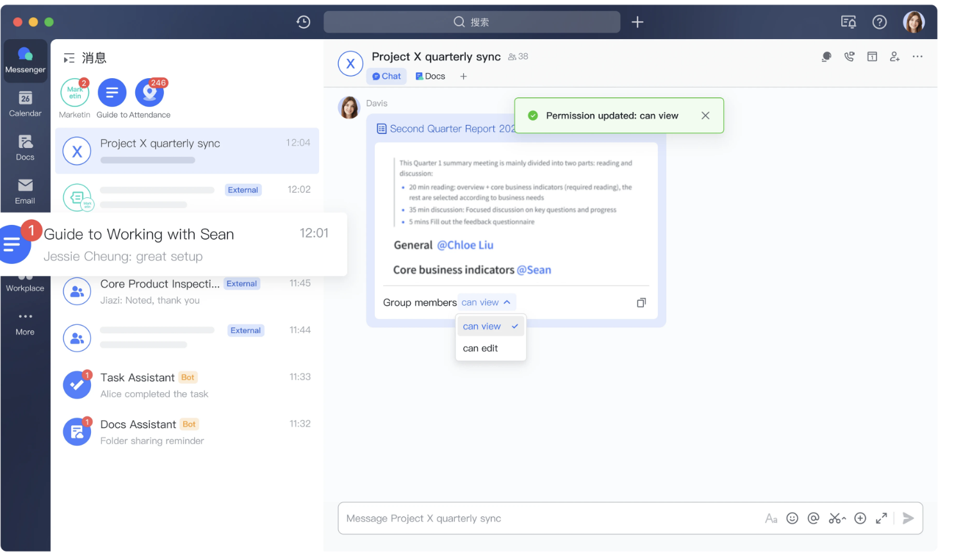Start a call in the group chat
The image size is (970, 560).
[x=849, y=57]
